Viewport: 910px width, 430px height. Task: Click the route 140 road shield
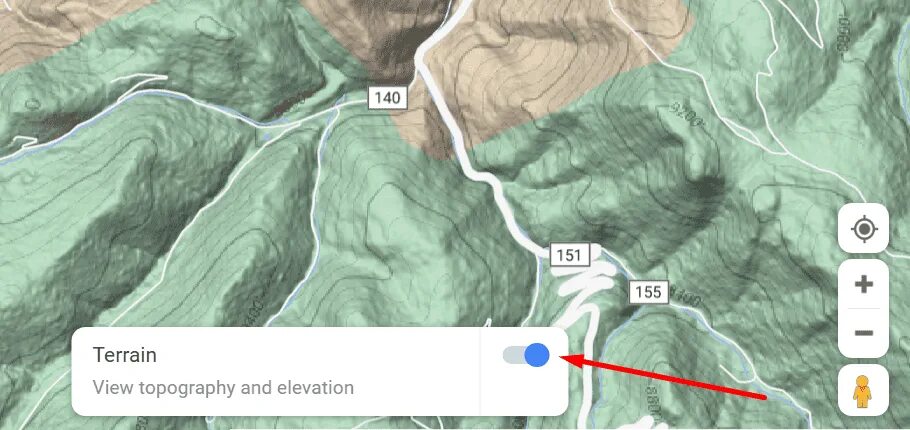click(x=387, y=98)
